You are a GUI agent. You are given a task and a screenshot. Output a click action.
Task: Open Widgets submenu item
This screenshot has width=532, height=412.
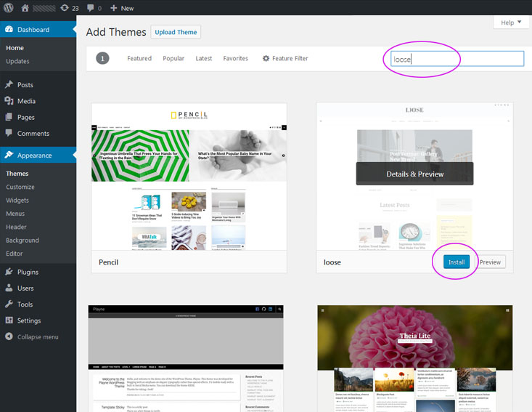click(17, 200)
